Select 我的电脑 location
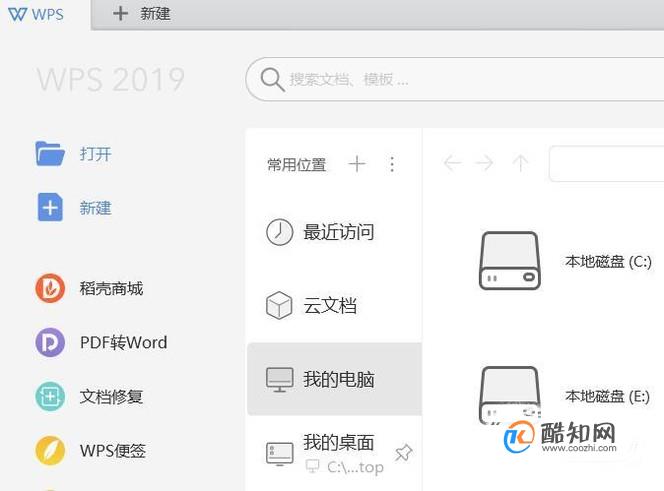This screenshot has width=664, height=491. click(335, 379)
